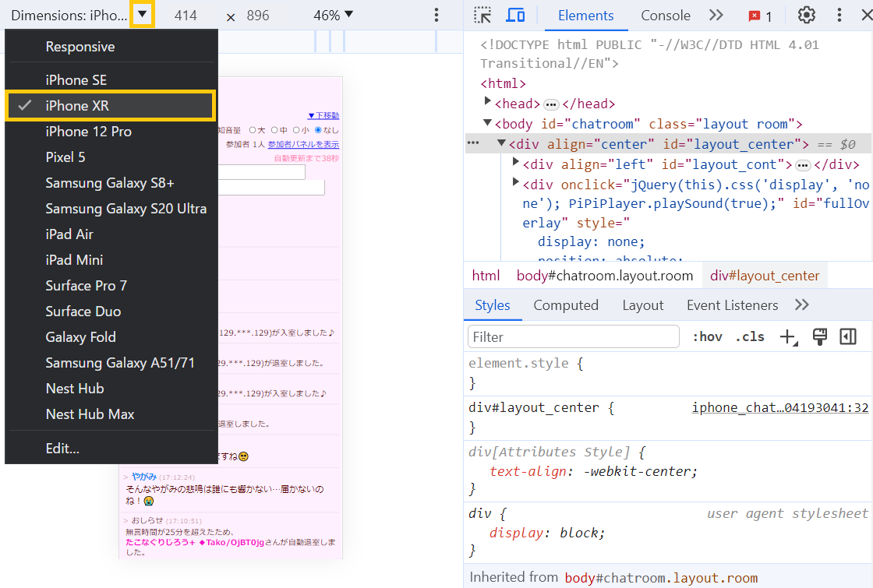Toggle the :hov element state button
Screen dimensions: 873x588
(x=707, y=337)
